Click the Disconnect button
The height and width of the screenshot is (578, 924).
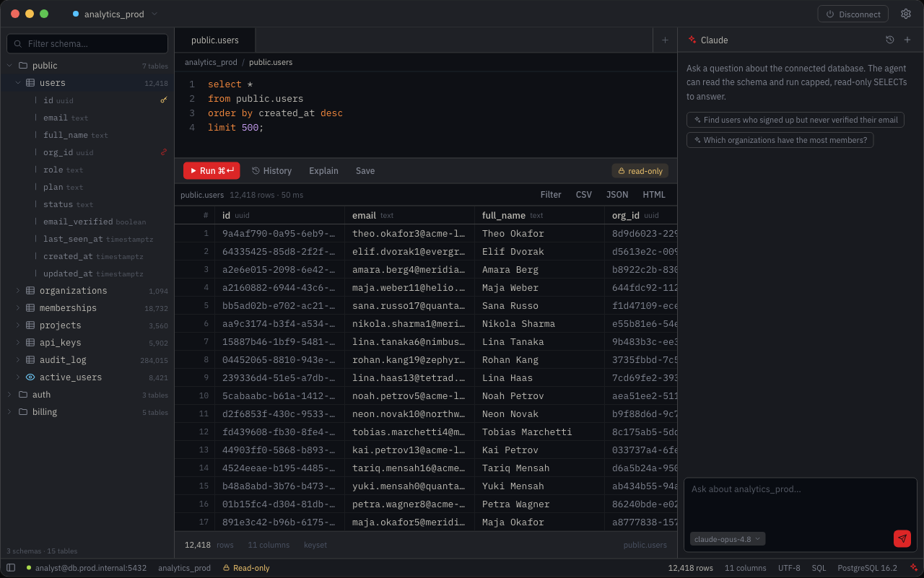coord(853,14)
